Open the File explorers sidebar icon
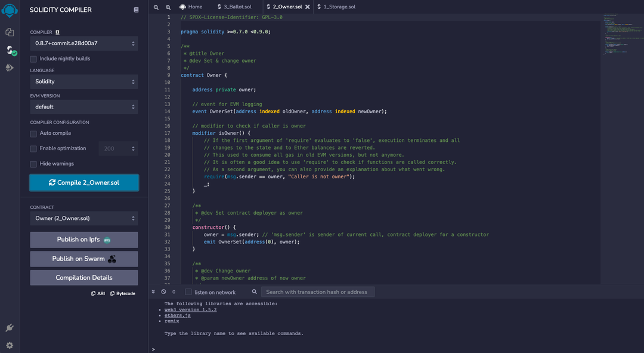 10,32
